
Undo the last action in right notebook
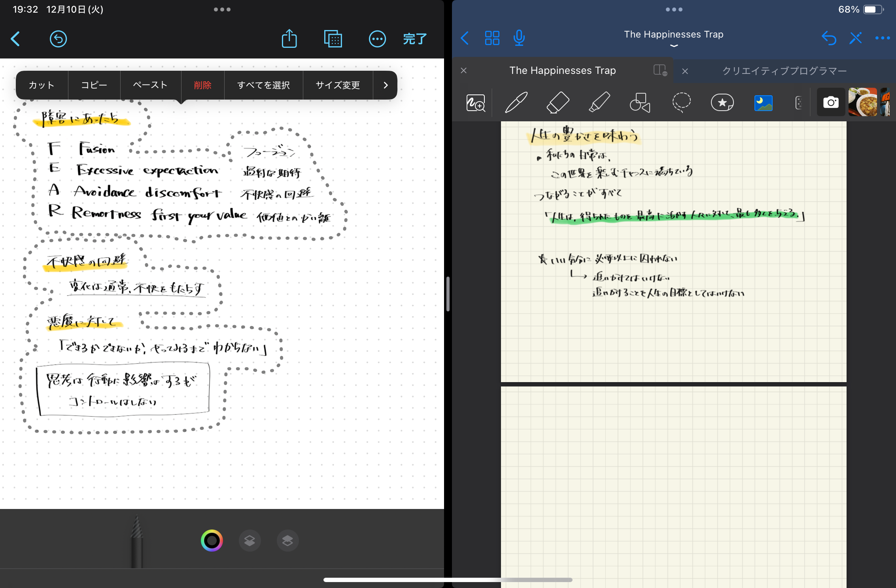click(x=829, y=38)
